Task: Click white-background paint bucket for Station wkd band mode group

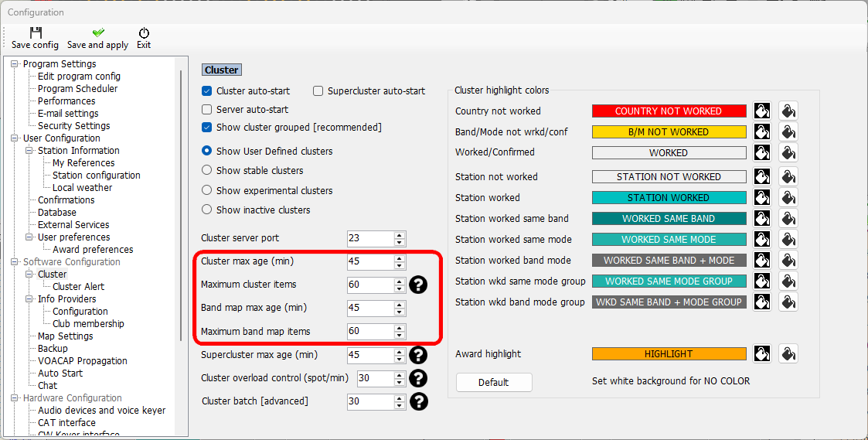Action: [788, 302]
